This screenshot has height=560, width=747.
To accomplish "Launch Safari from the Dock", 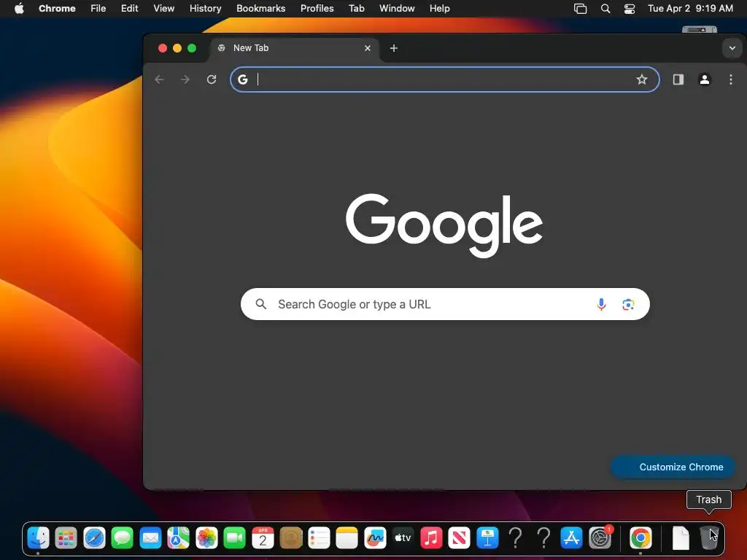I will click(x=94, y=538).
